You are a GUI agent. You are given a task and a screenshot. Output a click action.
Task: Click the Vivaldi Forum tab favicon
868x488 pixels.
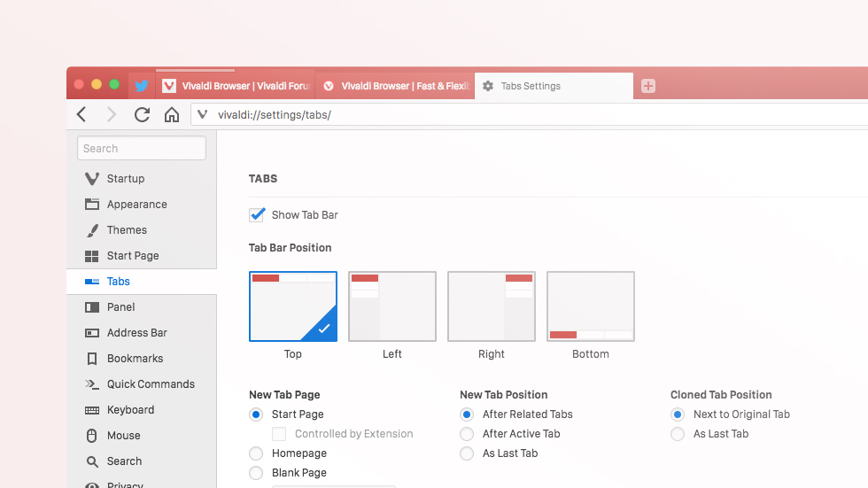(x=169, y=86)
